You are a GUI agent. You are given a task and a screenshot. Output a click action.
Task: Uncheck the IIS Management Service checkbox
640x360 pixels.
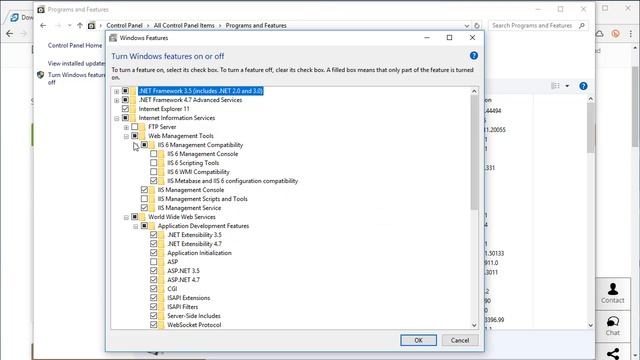[144, 207]
